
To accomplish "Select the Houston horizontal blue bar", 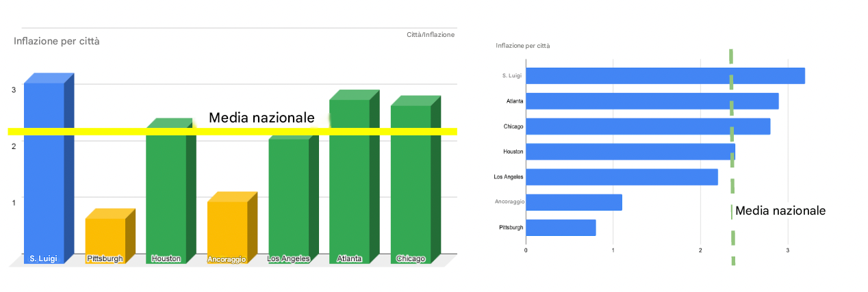I will [x=630, y=152].
